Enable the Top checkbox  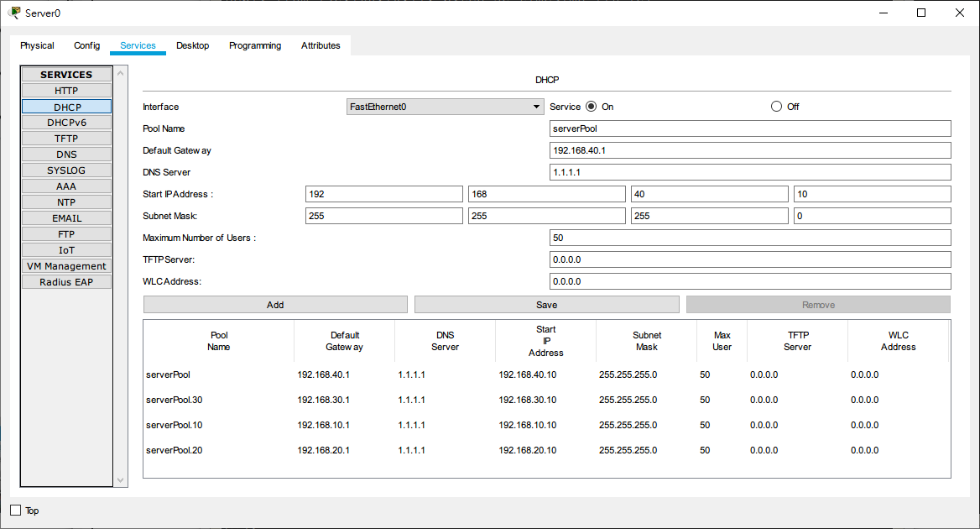pos(16,511)
